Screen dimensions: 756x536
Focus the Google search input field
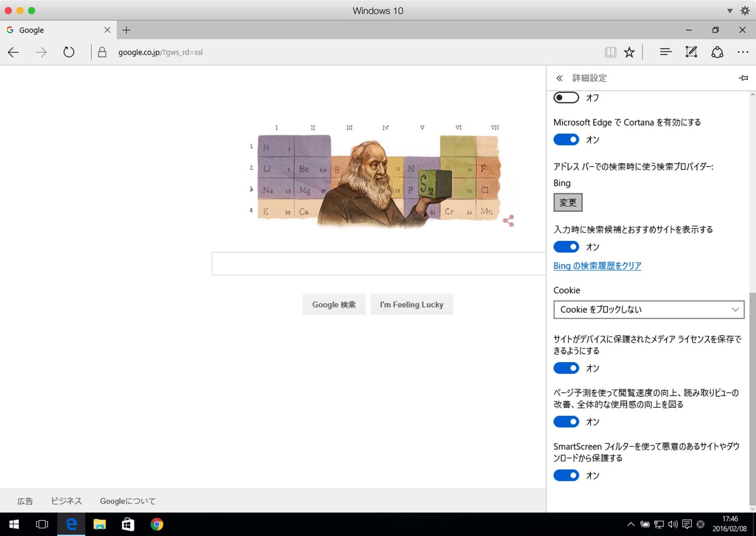point(379,264)
